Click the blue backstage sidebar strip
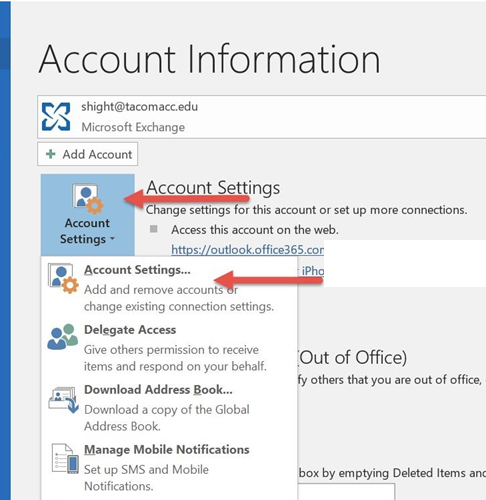 pos(5,250)
